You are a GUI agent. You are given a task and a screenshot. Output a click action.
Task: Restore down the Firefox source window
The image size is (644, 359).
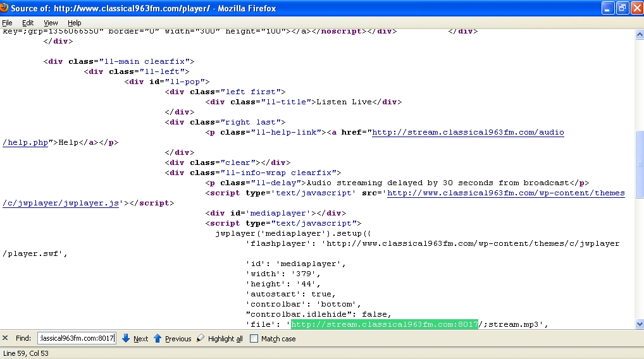coord(622,8)
